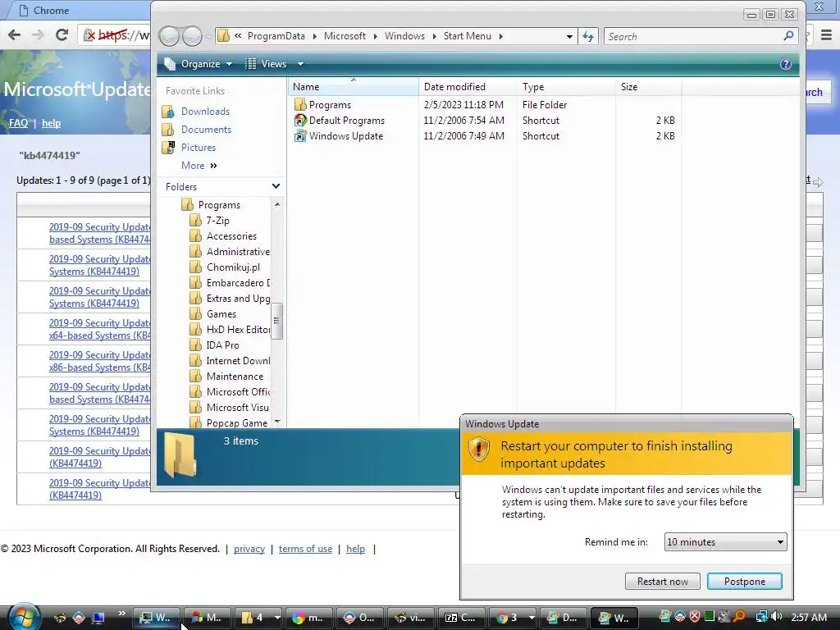This screenshot has width=840, height=630.
Task: Click the volume speaker tray icon
Action: coord(777,617)
